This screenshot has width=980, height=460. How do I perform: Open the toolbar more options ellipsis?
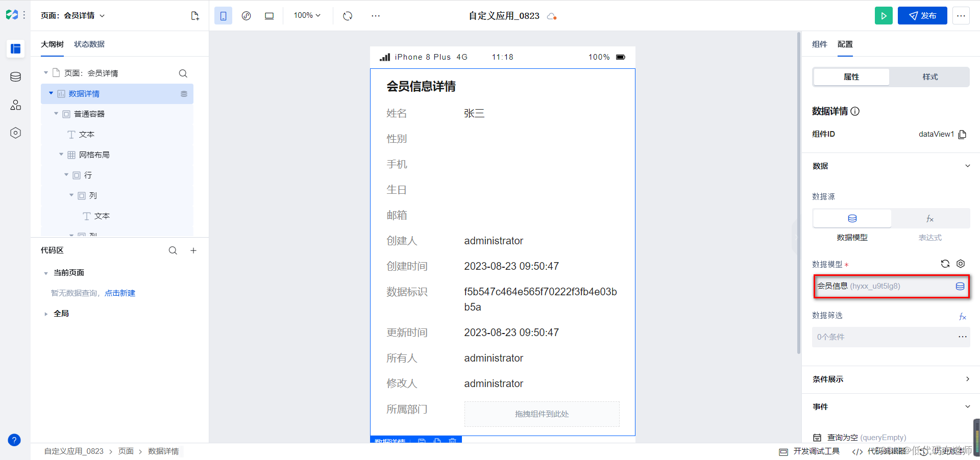[376, 16]
